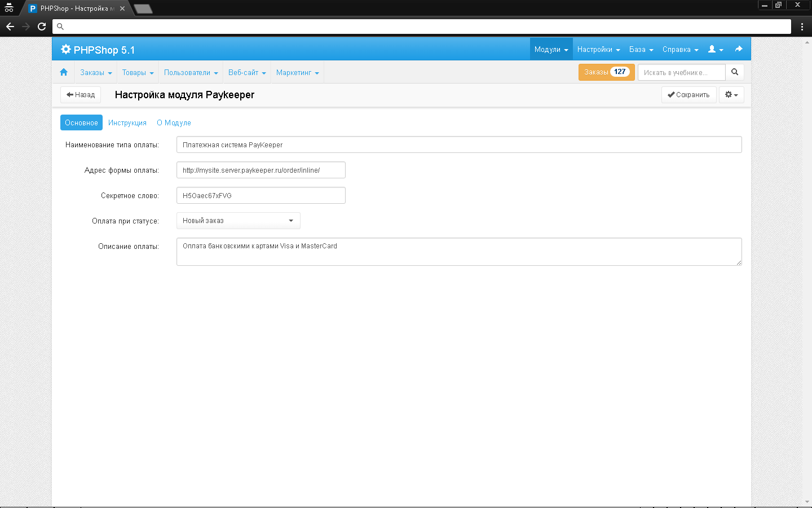Switch to the Инструкция tab
The image size is (812, 508).
[x=127, y=123]
